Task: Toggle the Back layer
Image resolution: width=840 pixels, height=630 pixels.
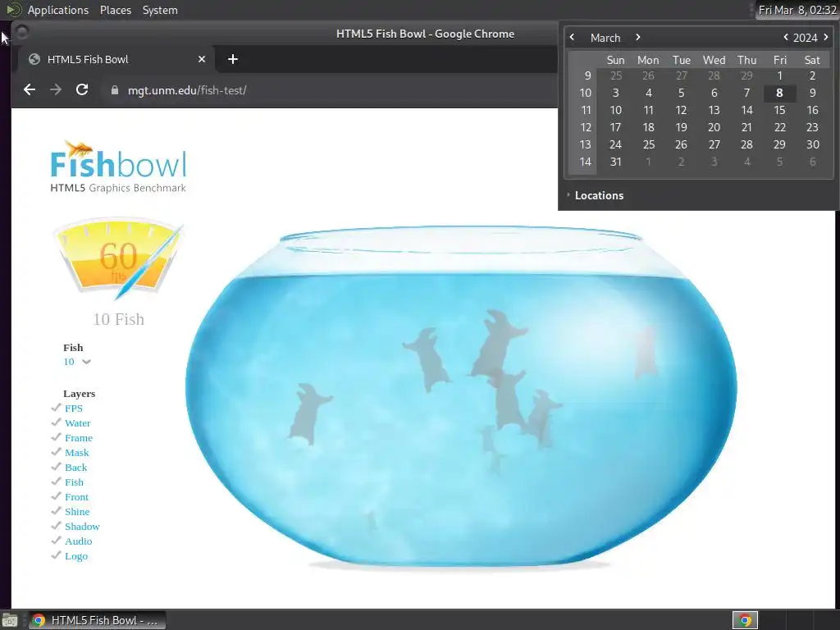Action: (x=57, y=467)
